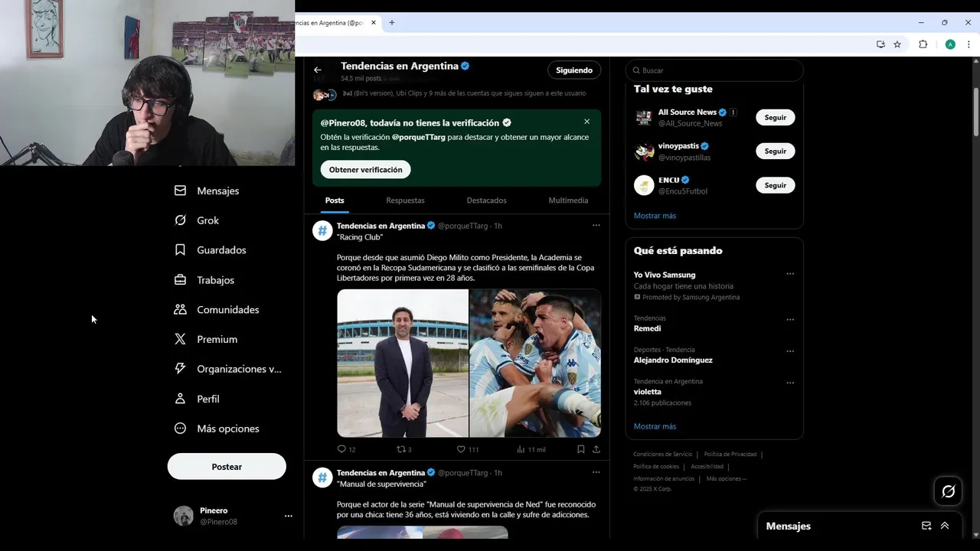Open the Pineero account profile avatar
The height and width of the screenshot is (551, 980).
184,516
